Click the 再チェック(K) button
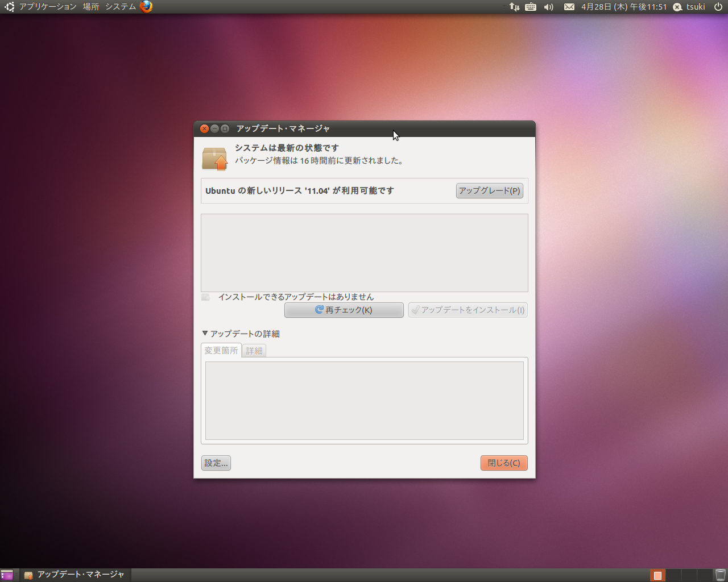728x582 pixels. (x=344, y=310)
